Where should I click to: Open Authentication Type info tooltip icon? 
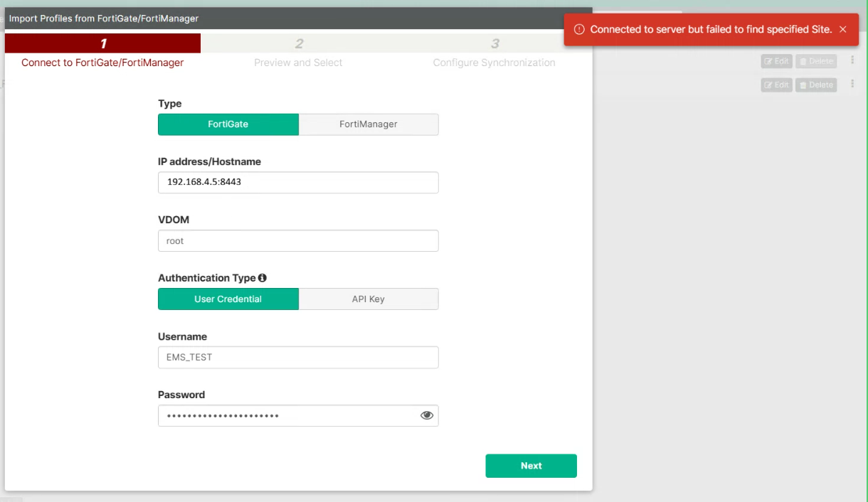pyautogui.click(x=263, y=278)
